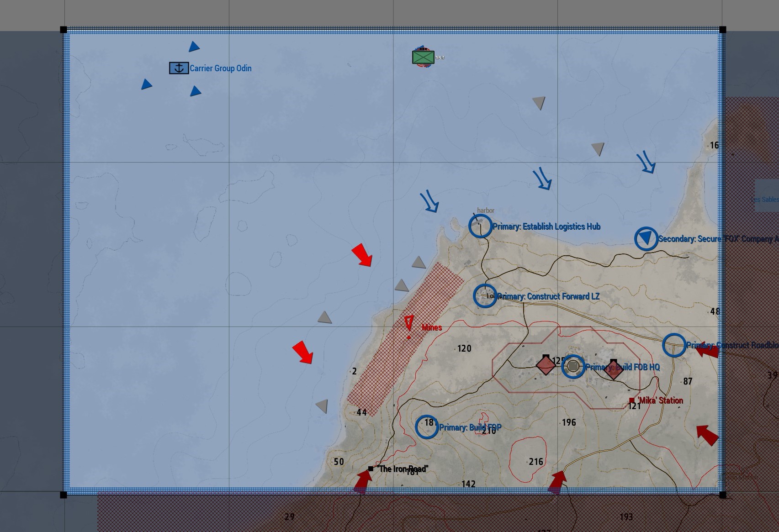
Task: Click the Carrier Group Odin text label
Action: point(220,68)
